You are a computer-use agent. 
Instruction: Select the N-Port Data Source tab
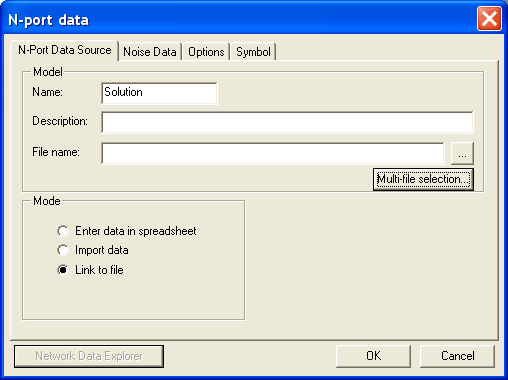(65, 50)
